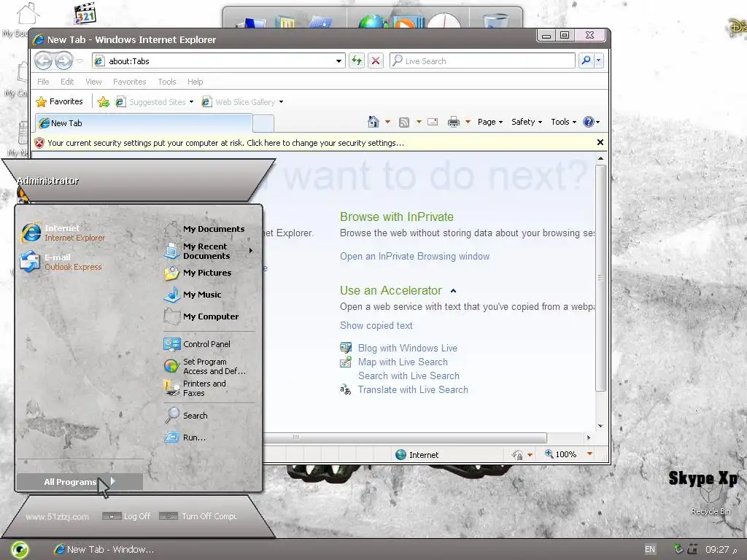Click the Forward navigation button
Screen dimensions: 747x560
click(64, 61)
